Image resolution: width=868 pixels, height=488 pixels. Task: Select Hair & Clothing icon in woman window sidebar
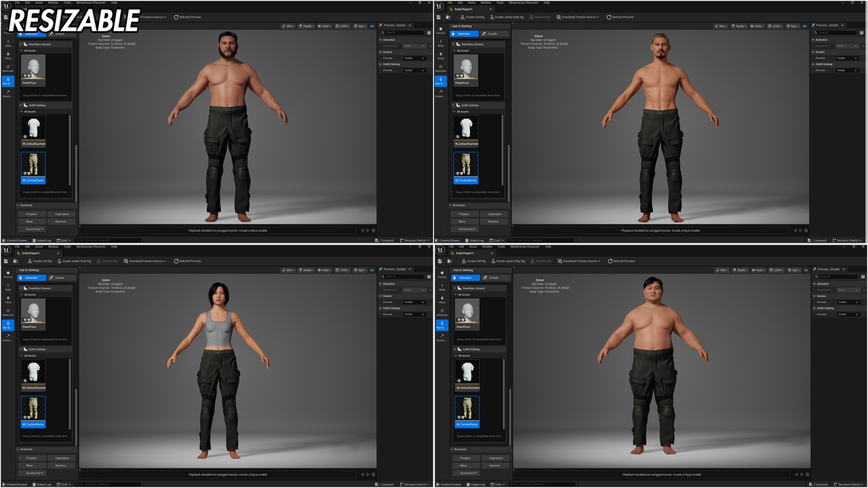tap(8, 325)
